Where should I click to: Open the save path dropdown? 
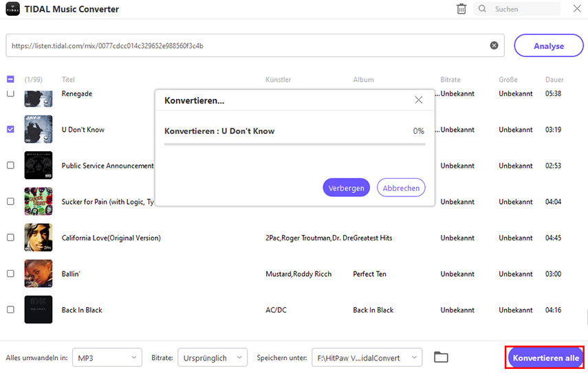367,358
